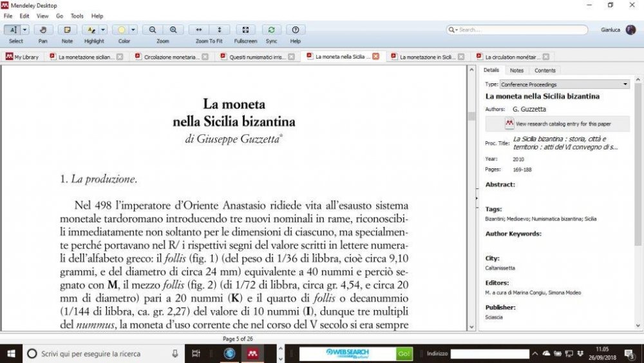Select the Pan hand tool

coord(43,30)
